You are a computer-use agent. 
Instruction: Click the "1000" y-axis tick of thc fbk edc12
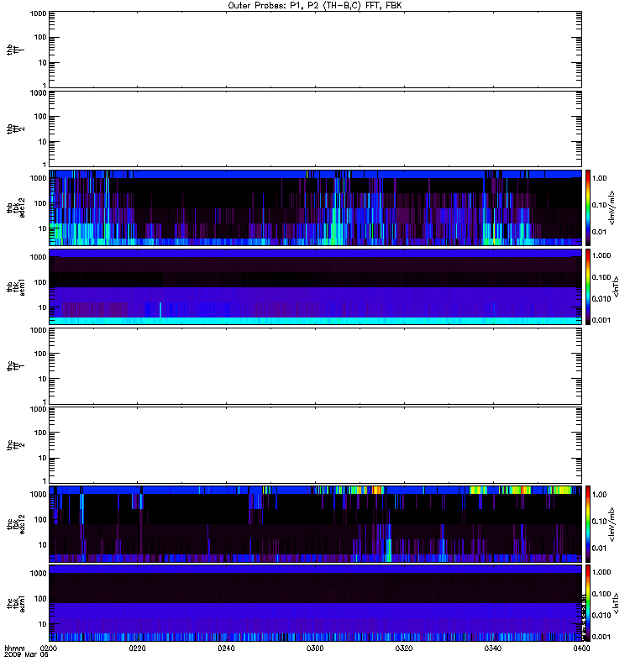click(x=38, y=495)
